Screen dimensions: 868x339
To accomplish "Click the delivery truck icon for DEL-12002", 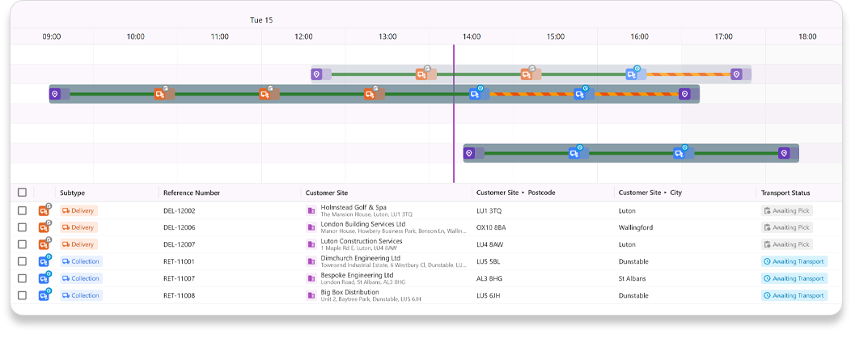I will (x=44, y=211).
